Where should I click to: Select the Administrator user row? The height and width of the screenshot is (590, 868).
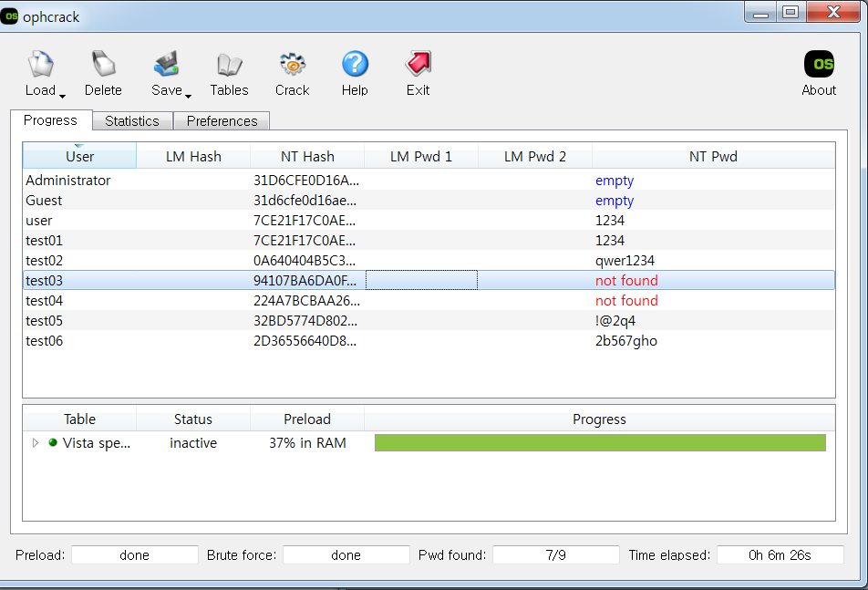429,181
